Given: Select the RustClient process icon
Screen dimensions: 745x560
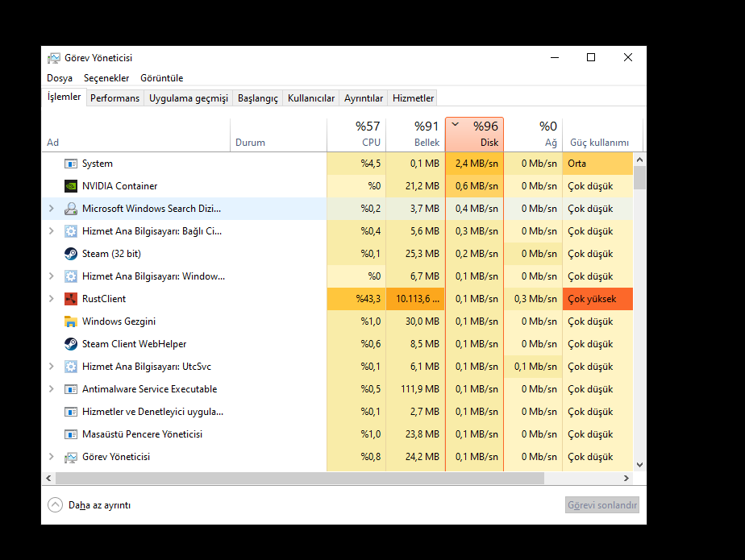Looking at the screenshot, I should coord(71,299).
